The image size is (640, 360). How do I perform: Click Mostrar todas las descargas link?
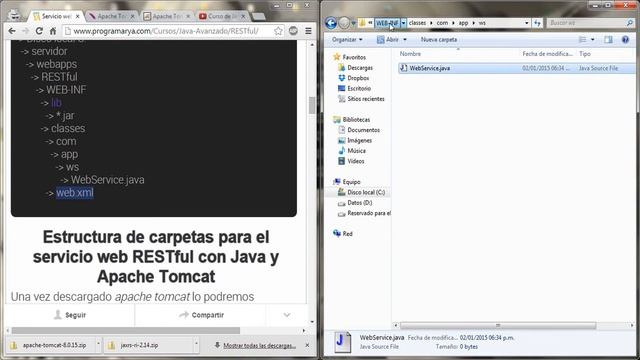(x=259, y=345)
